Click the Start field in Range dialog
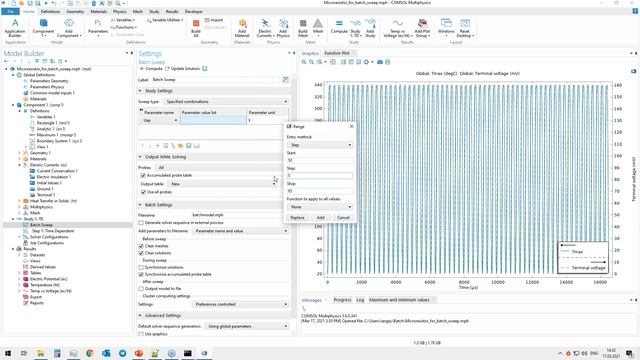The width and height of the screenshot is (640, 360). tap(319, 160)
